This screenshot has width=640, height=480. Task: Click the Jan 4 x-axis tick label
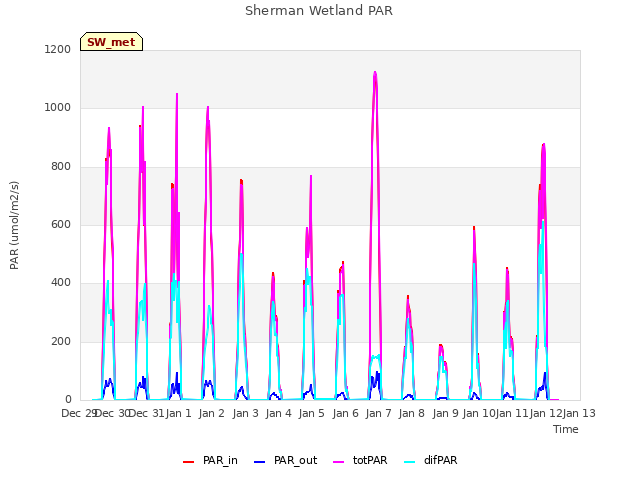pos(278,413)
